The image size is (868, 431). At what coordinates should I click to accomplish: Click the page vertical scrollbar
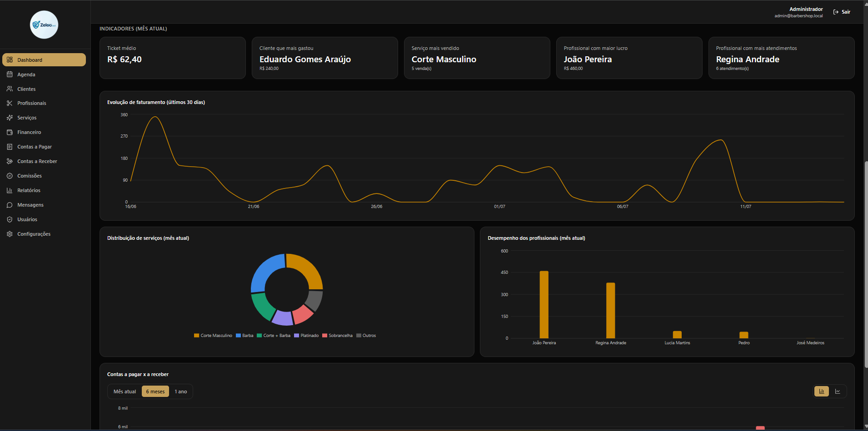(866, 263)
